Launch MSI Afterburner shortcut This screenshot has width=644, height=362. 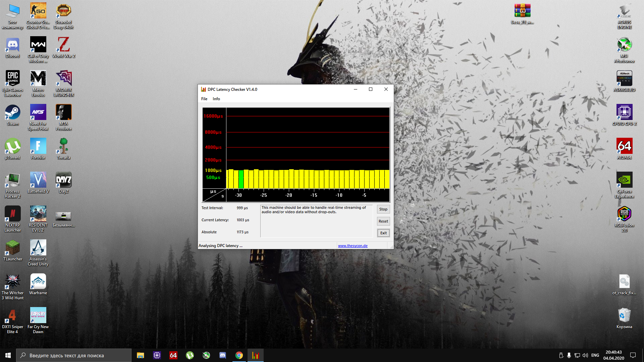(624, 47)
